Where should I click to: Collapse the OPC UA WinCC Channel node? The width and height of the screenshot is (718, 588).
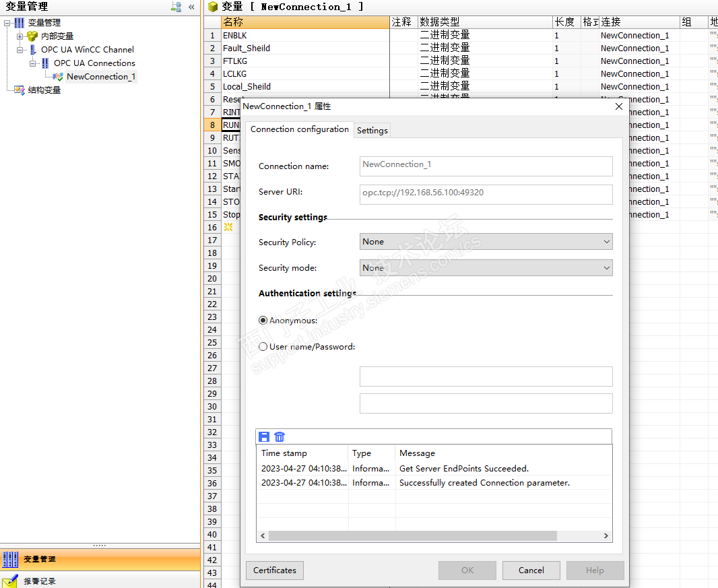[20, 50]
